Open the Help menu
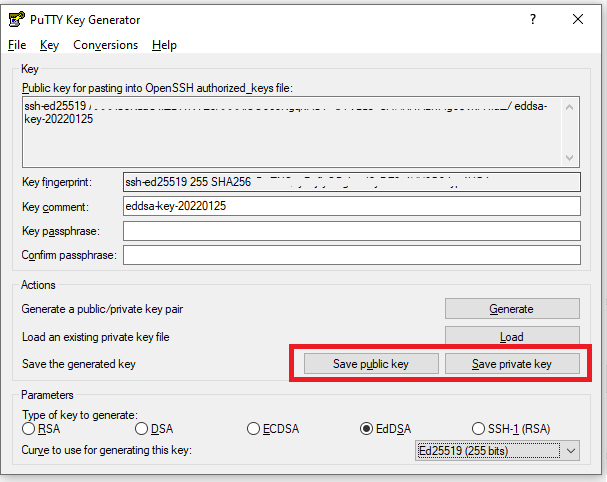This screenshot has width=607, height=482. [164, 45]
